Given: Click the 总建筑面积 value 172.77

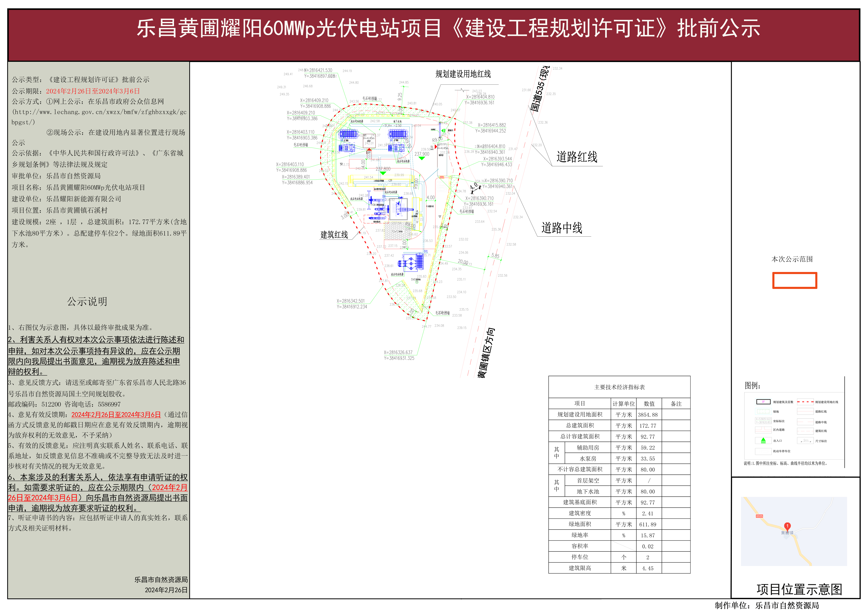Looking at the screenshot, I should 648,426.
